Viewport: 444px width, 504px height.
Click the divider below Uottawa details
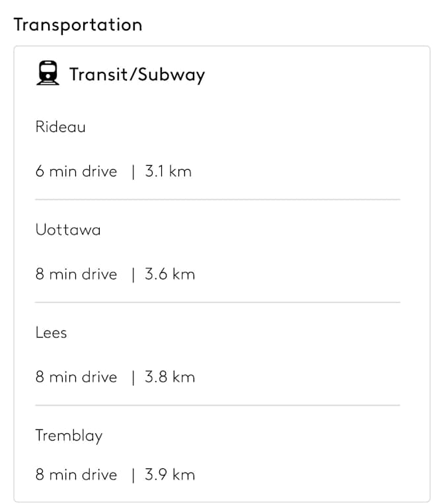217,303
